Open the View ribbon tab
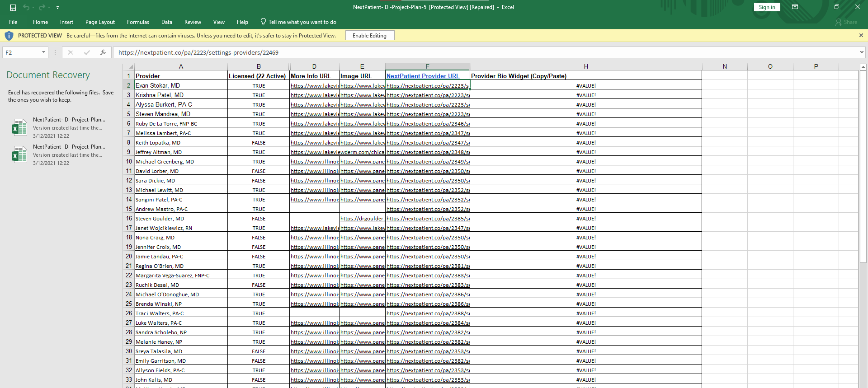 pyautogui.click(x=219, y=22)
